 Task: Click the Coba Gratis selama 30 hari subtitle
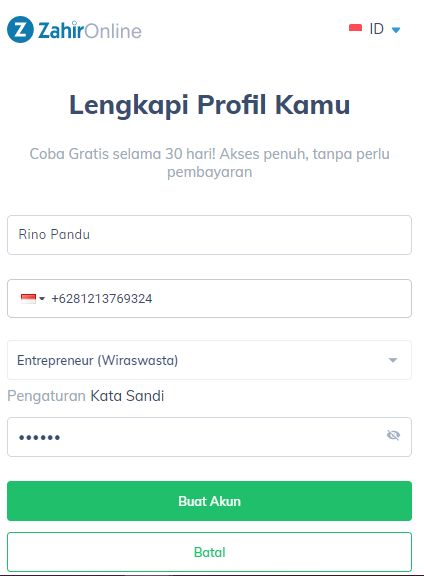(209, 163)
